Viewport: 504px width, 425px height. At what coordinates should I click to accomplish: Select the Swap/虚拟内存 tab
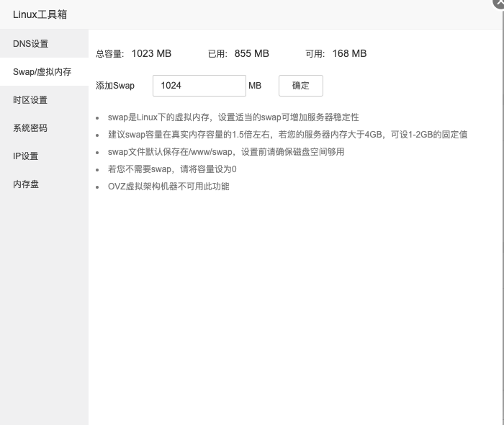coord(44,72)
